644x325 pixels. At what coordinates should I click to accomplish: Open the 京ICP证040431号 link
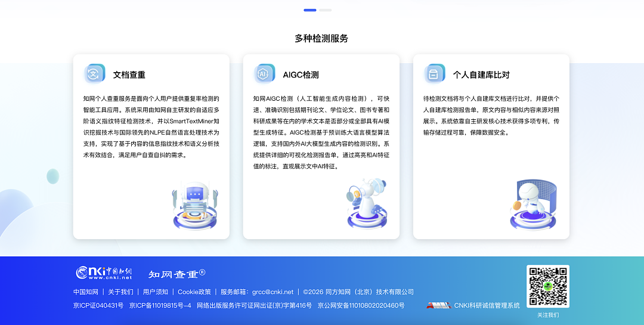pyautogui.click(x=98, y=305)
